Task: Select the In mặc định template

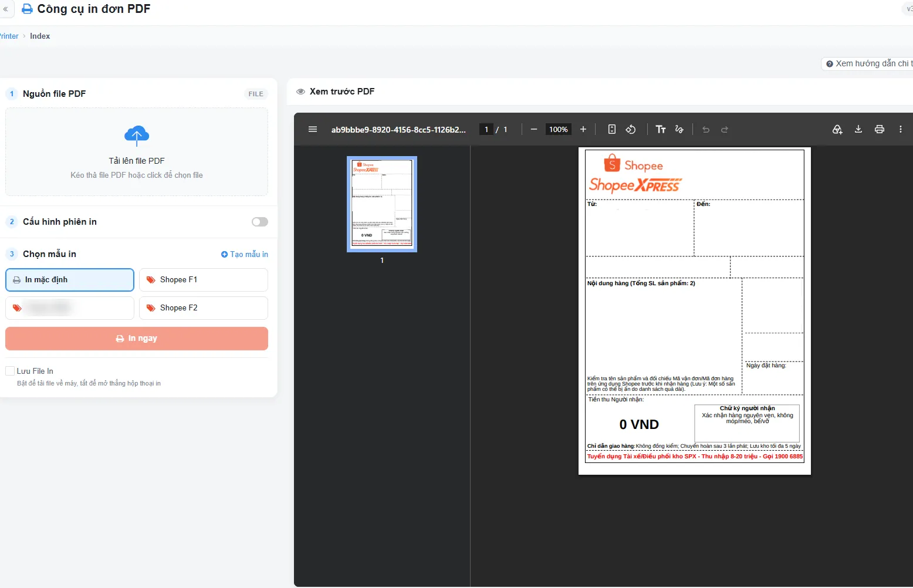Action: coord(70,280)
